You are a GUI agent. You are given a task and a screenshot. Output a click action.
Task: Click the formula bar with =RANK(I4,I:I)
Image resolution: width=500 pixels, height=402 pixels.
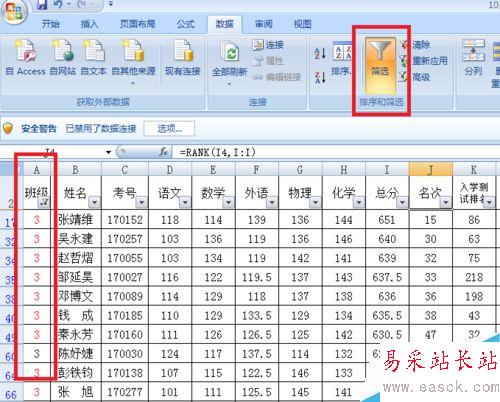[x=336, y=152]
